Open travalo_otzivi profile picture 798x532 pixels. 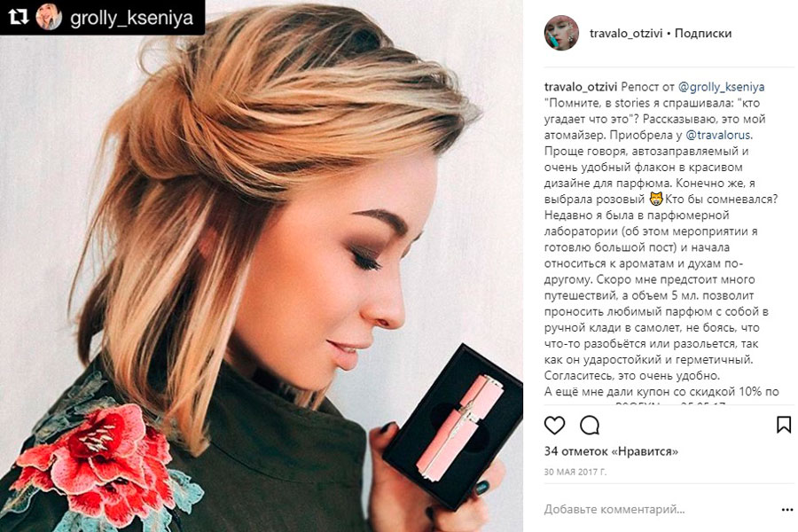(x=561, y=33)
